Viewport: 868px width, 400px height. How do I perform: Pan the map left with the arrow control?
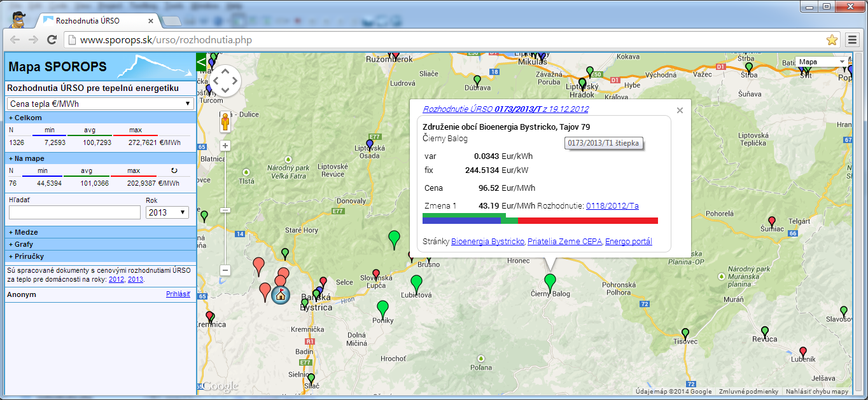click(215, 81)
